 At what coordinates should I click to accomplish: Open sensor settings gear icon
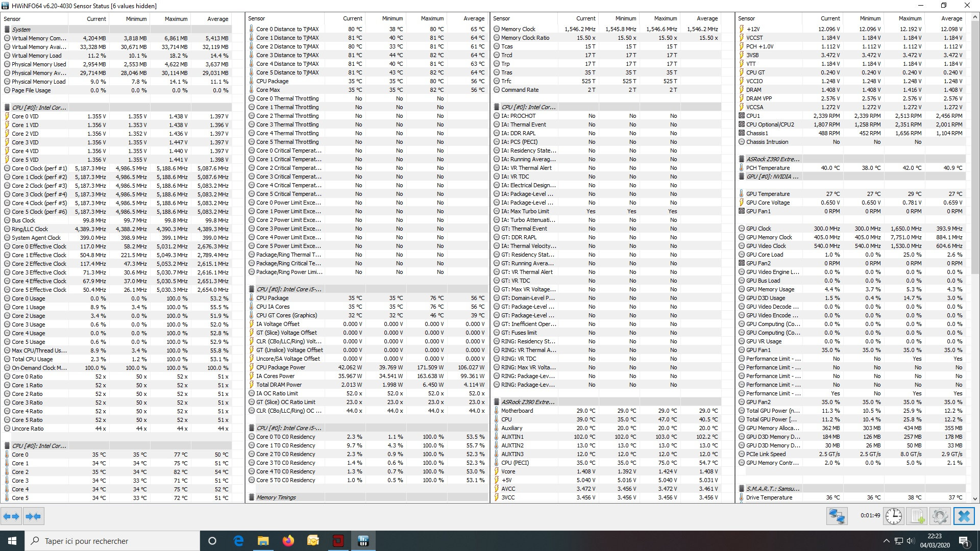pyautogui.click(x=940, y=516)
